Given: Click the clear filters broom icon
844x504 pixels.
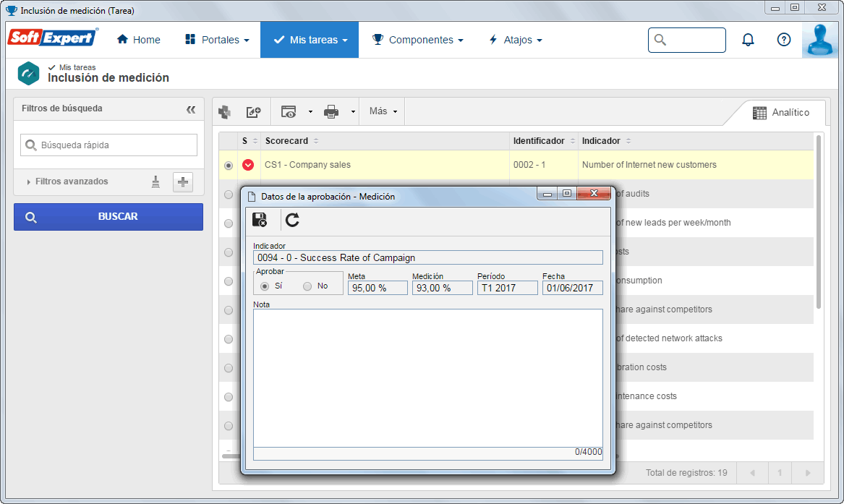Looking at the screenshot, I should (155, 181).
